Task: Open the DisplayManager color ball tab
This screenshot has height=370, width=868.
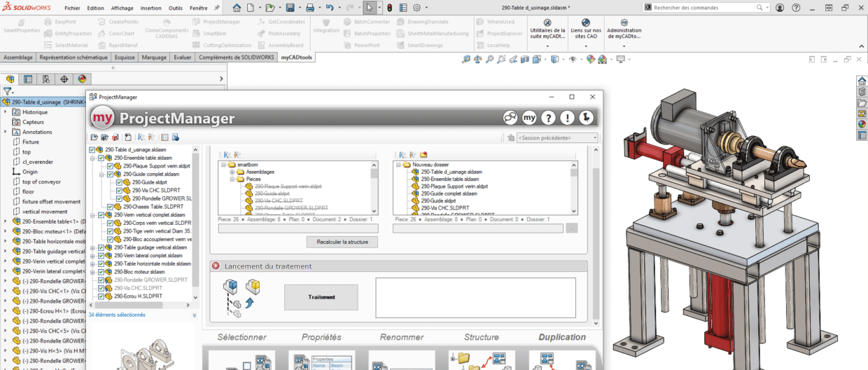Action: pyautogui.click(x=83, y=79)
